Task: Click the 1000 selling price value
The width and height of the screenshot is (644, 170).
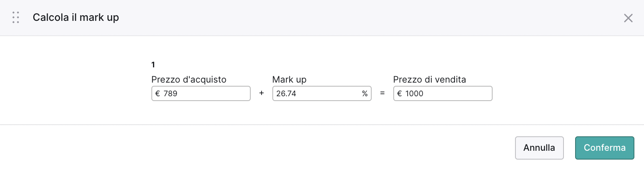Action: [414, 93]
